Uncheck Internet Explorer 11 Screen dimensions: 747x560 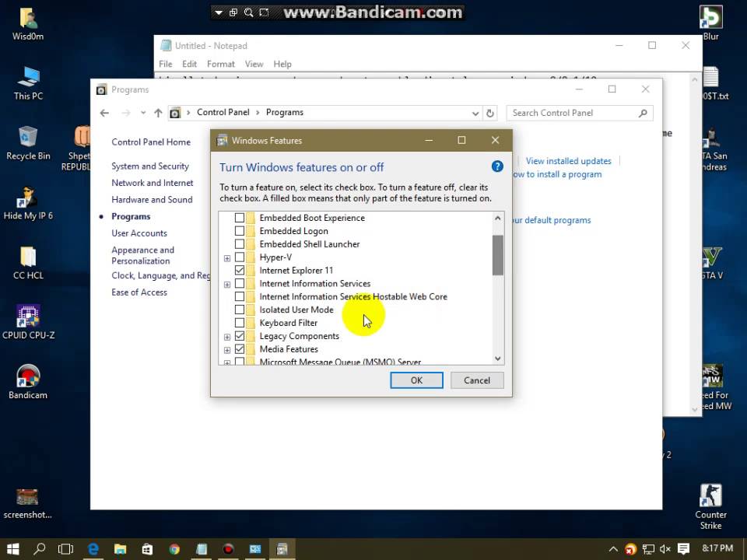click(x=240, y=270)
